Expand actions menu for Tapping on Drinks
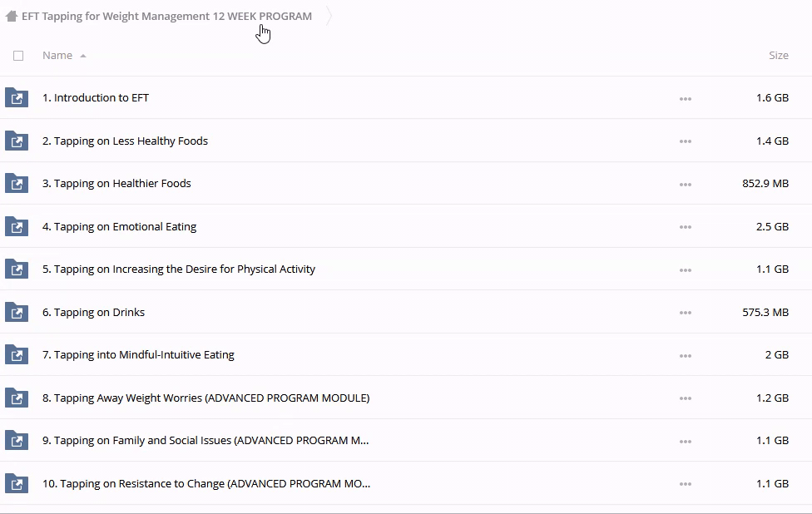Viewport: 812px width, 514px height. tap(686, 313)
